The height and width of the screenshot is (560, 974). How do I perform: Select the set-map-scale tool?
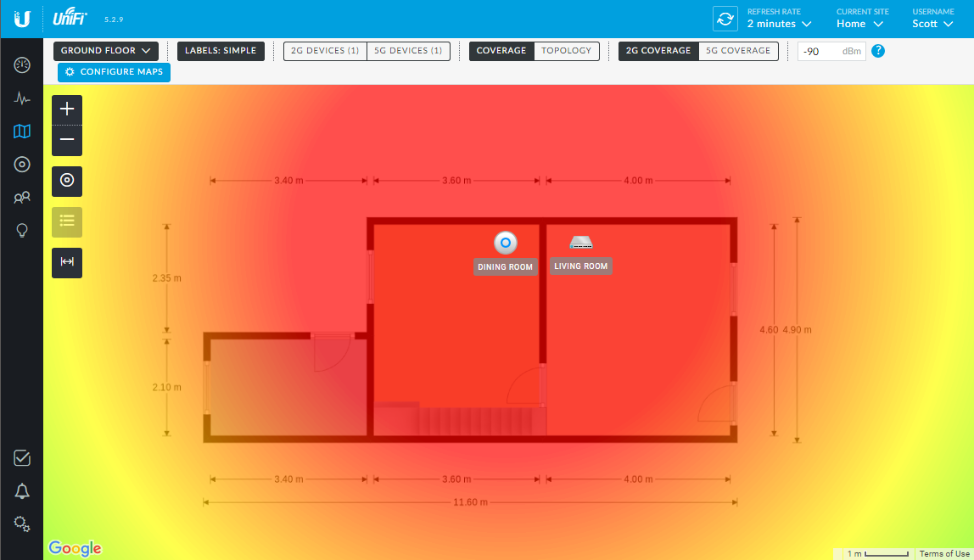point(66,262)
